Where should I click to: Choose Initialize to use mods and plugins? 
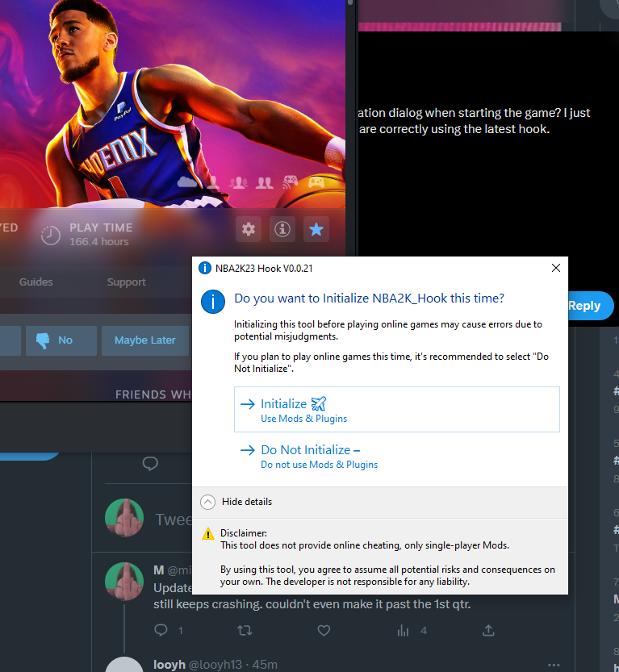tap(397, 410)
